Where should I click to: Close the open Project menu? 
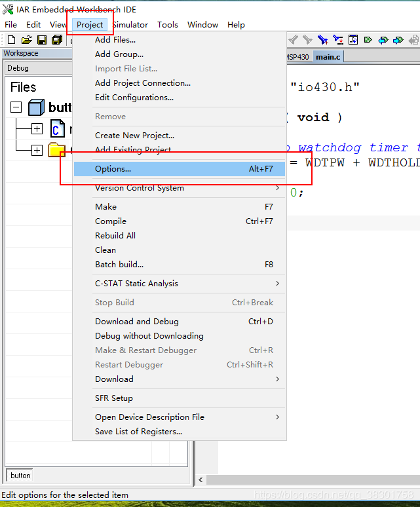pos(90,25)
